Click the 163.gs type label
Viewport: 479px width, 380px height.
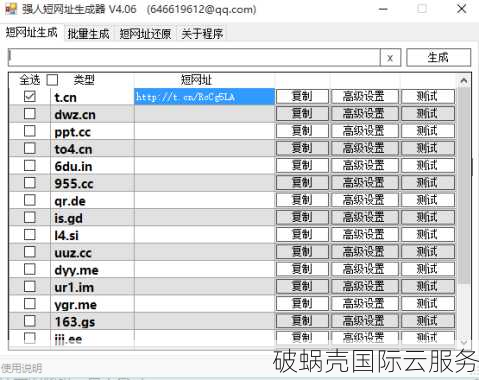click(x=75, y=322)
